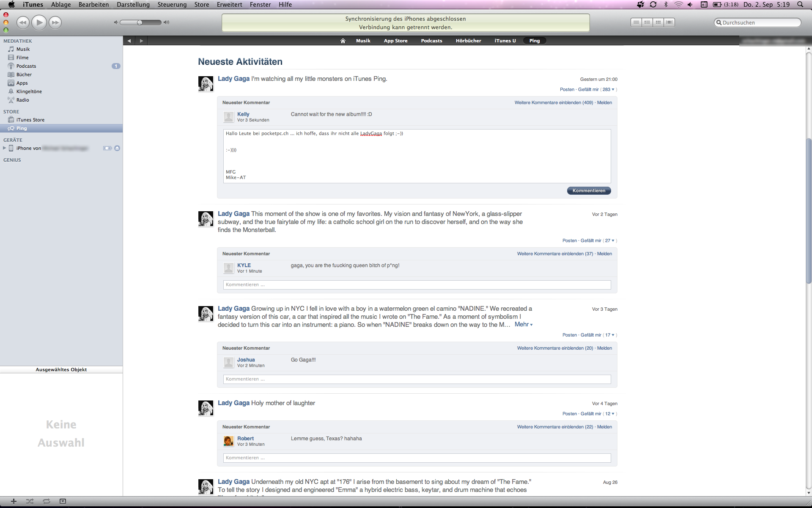Open the Ablage menu
This screenshot has width=812, height=508.
61,5
